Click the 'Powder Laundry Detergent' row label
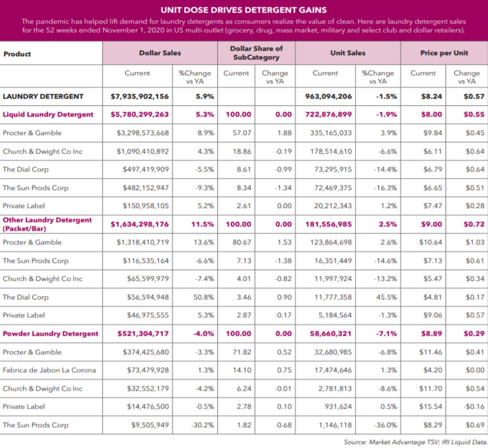Screen dimensions: 488x448 pyautogui.click(x=50, y=334)
